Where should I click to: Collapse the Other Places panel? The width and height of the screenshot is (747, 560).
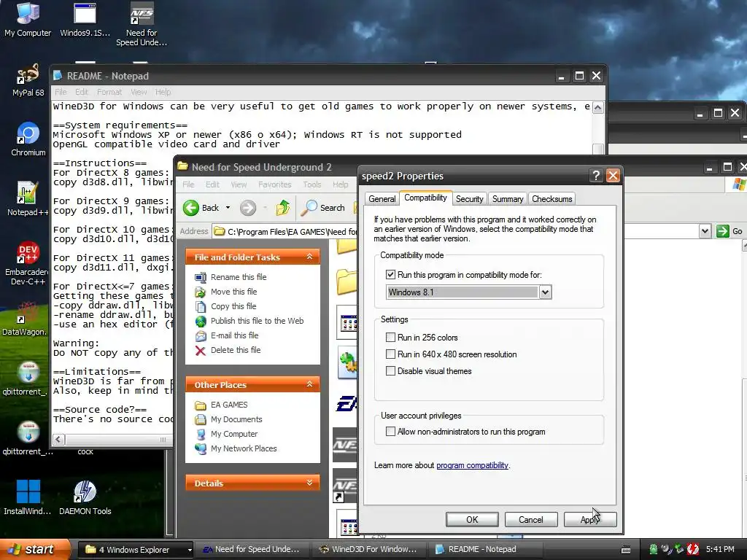point(309,384)
